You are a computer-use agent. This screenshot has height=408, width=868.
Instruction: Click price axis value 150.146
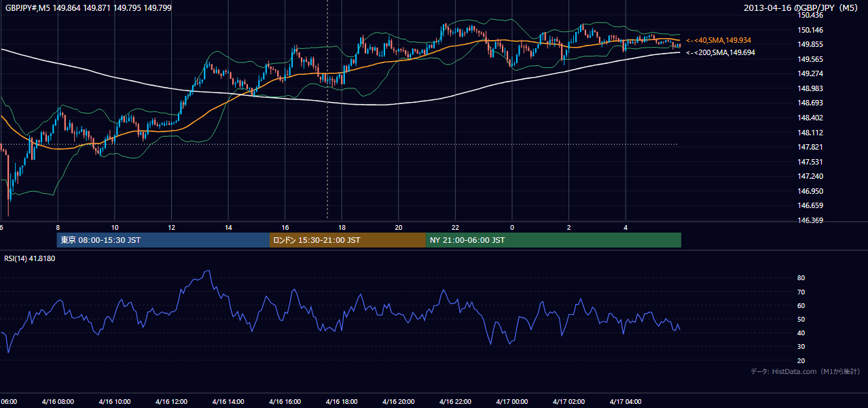(x=811, y=30)
